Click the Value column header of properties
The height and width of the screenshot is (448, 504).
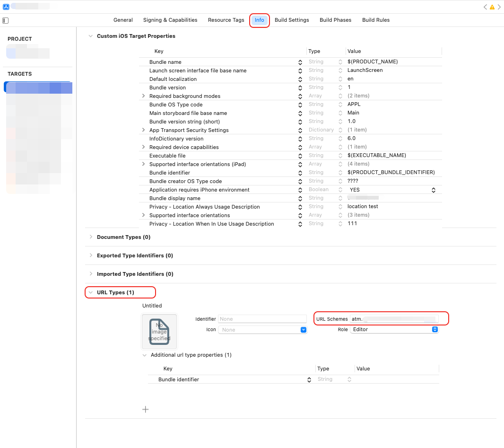(x=354, y=51)
